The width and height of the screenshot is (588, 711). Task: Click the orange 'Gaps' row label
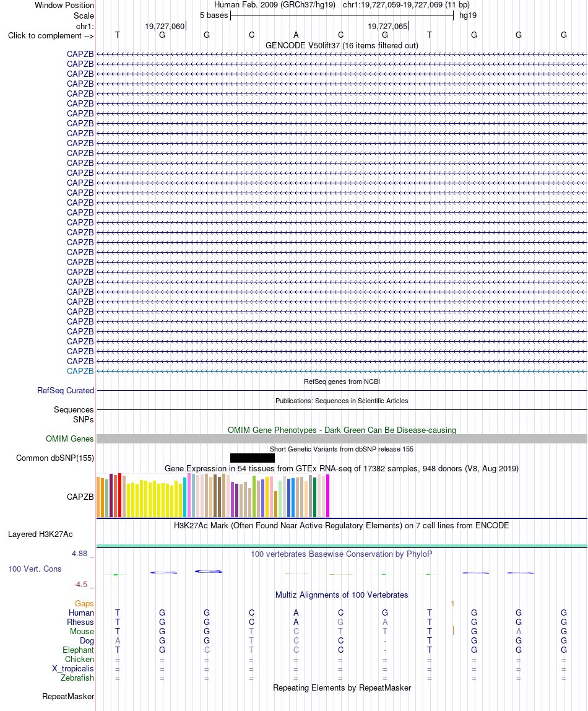84,603
